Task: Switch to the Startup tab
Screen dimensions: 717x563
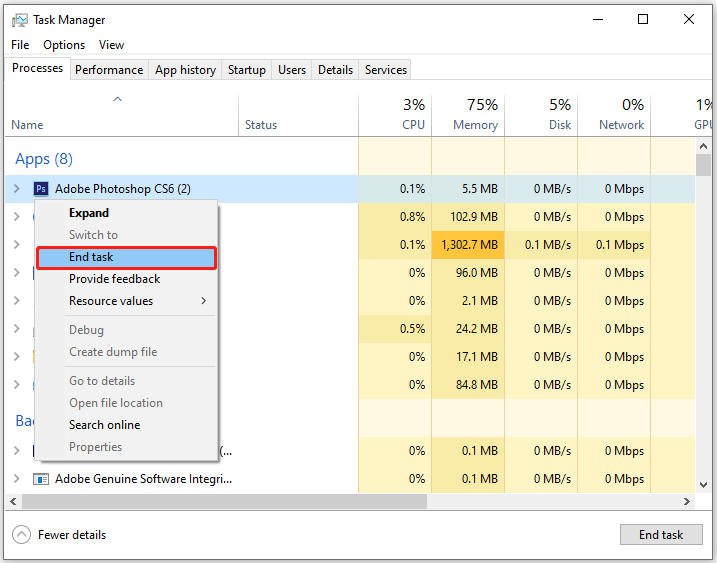Action: 246,70
